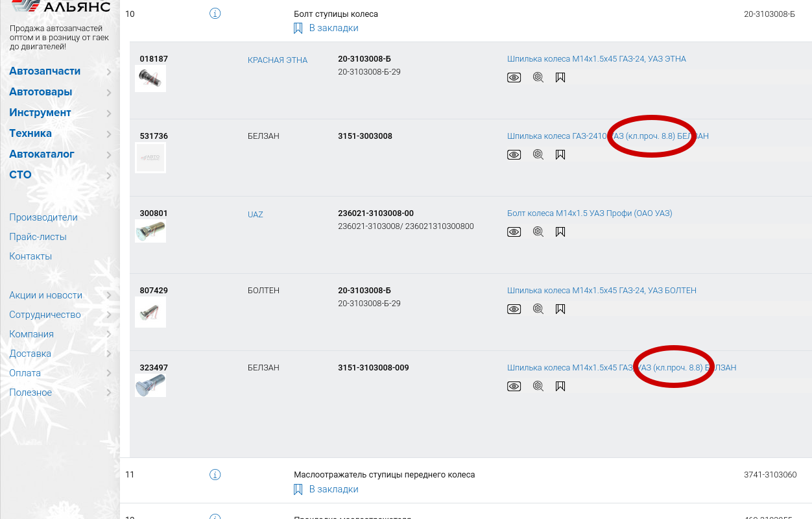Open the Автокаталог menu item

coord(42,154)
